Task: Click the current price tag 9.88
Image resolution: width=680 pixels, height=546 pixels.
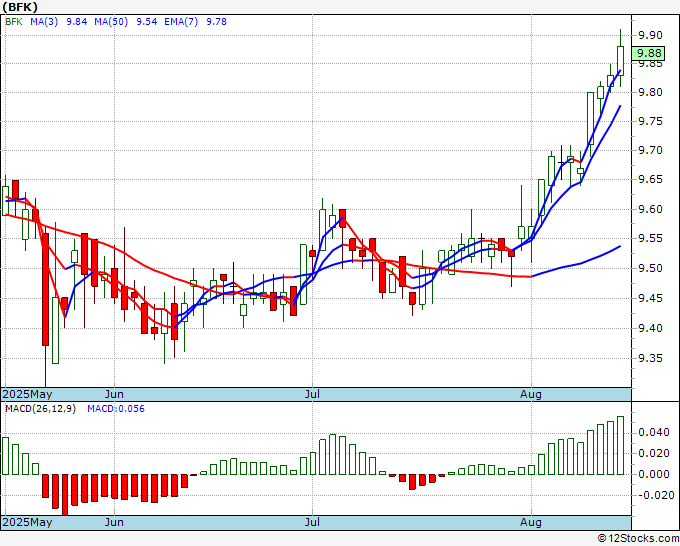Action: (648, 53)
